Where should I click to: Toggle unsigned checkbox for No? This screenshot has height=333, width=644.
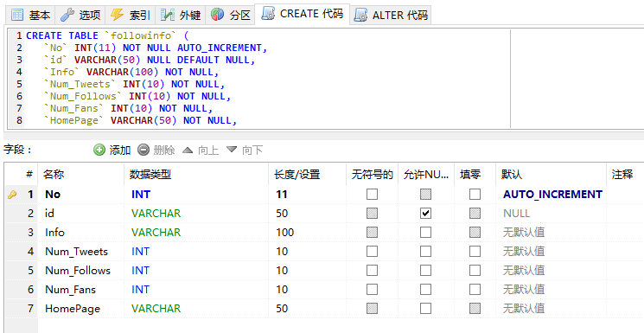click(372, 194)
